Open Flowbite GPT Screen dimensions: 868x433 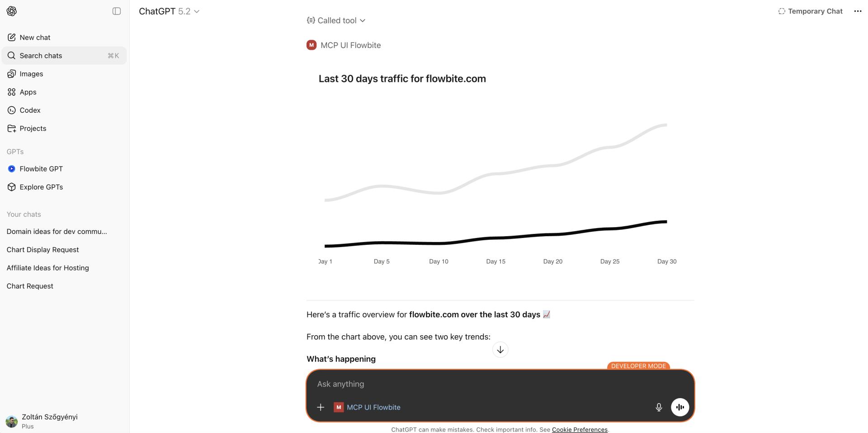pos(41,169)
